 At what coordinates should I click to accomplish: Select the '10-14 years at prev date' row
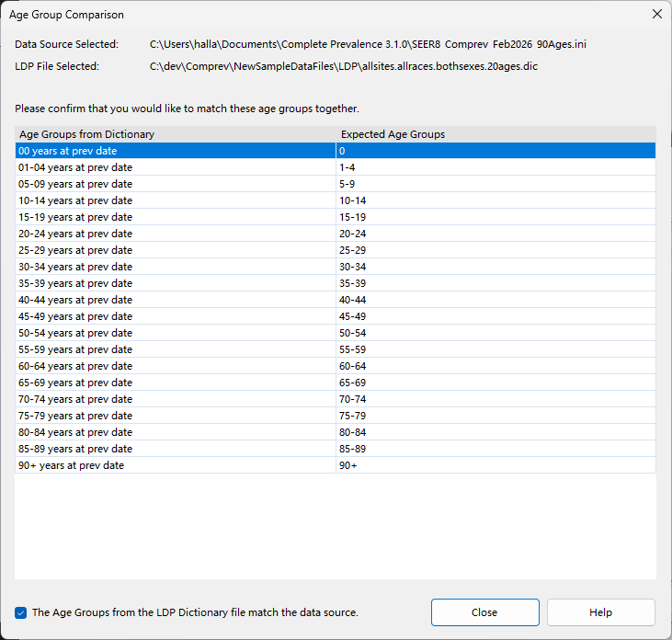[x=336, y=200]
